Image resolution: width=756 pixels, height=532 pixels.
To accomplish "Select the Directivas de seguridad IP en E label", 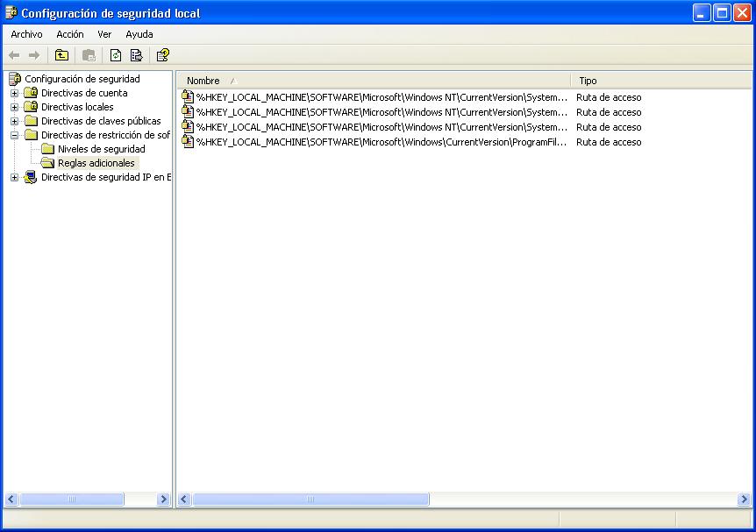I will pyautogui.click(x=106, y=177).
